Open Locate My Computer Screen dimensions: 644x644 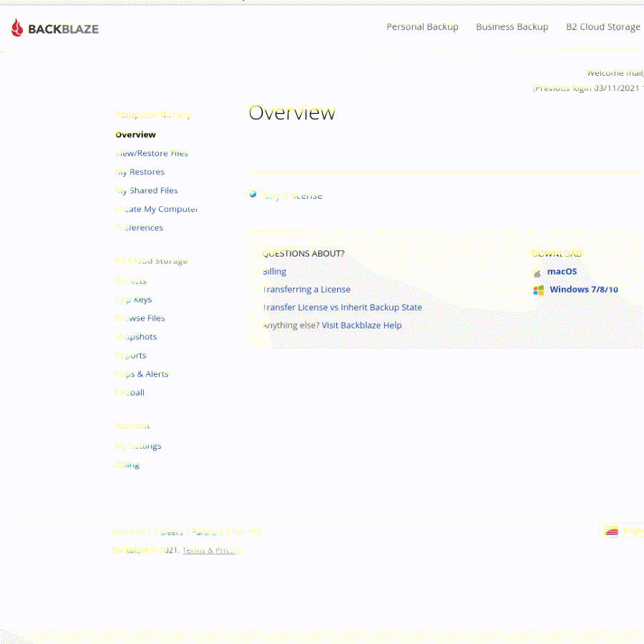[x=157, y=209]
